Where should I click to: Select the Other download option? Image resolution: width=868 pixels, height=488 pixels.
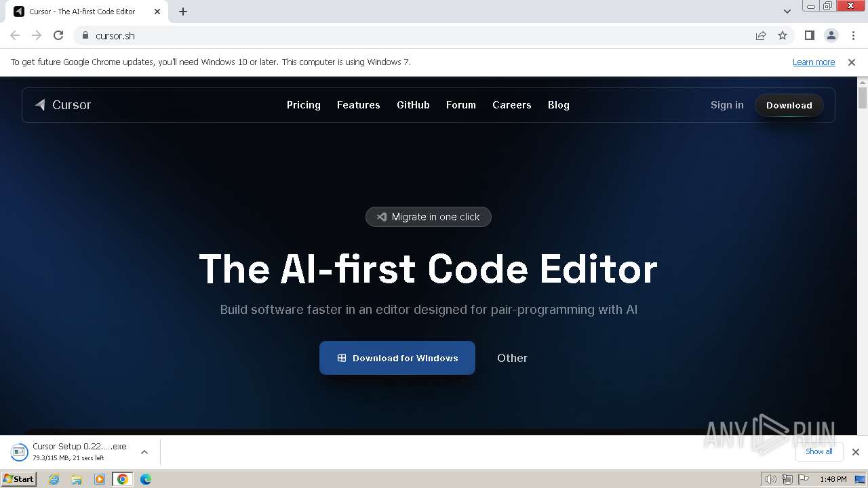[512, 358]
